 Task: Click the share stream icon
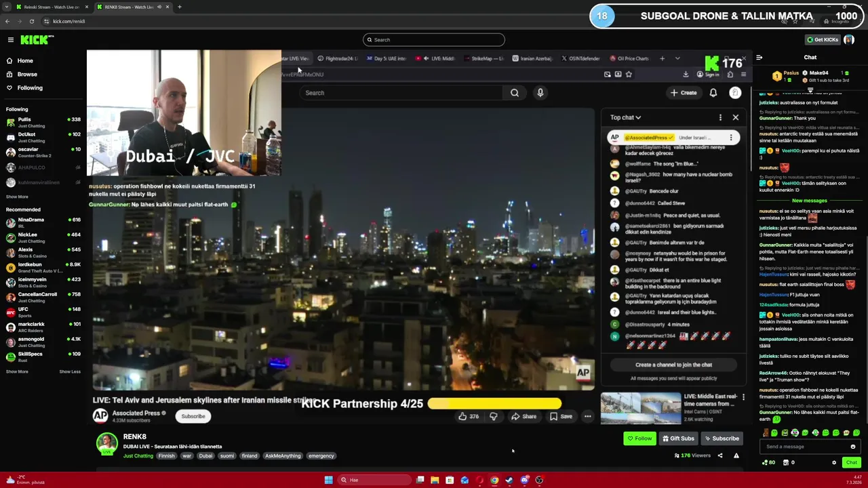point(720,456)
